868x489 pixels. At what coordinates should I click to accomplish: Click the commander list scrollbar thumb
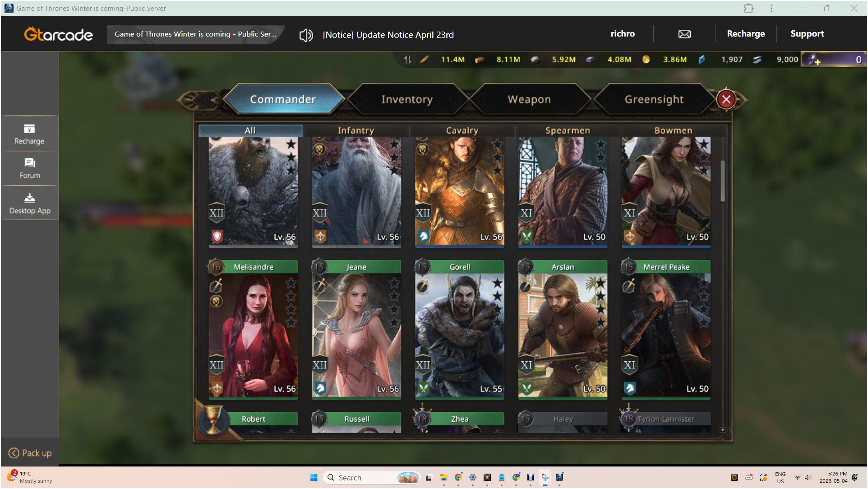pyautogui.click(x=723, y=181)
